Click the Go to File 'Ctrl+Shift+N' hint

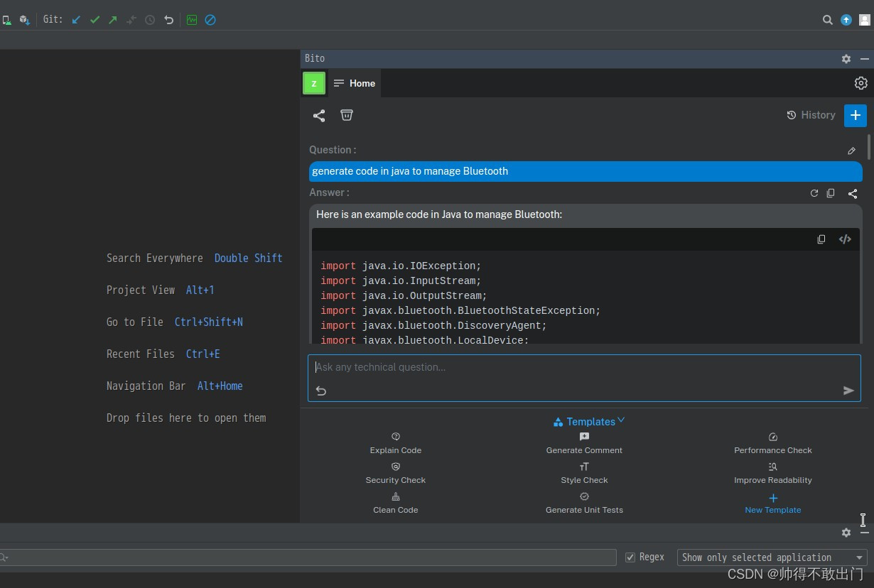(209, 322)
